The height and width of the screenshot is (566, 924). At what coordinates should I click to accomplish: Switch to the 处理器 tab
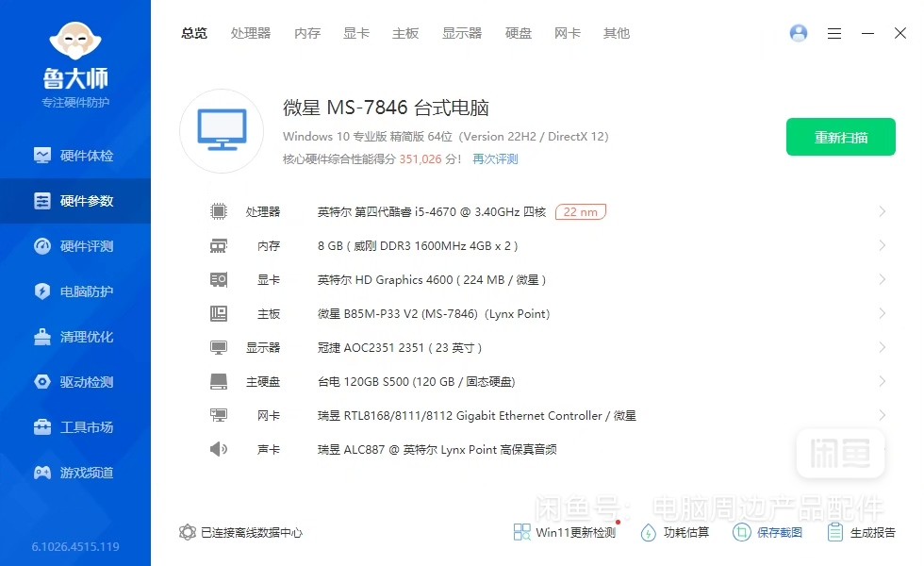click(251, 34)
